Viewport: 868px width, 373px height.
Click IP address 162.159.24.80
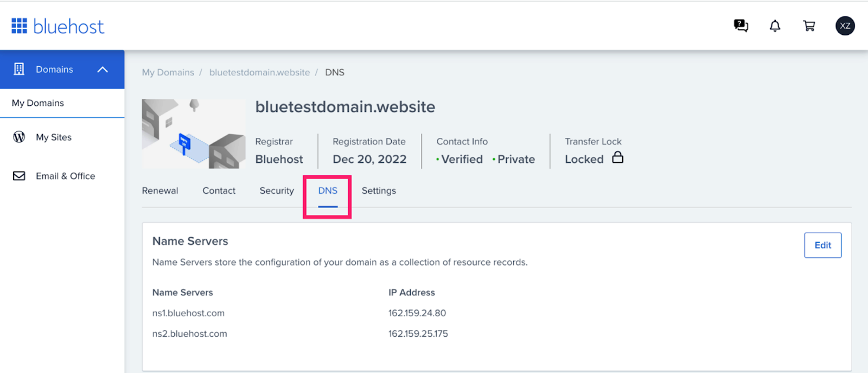tap(417, 313)
